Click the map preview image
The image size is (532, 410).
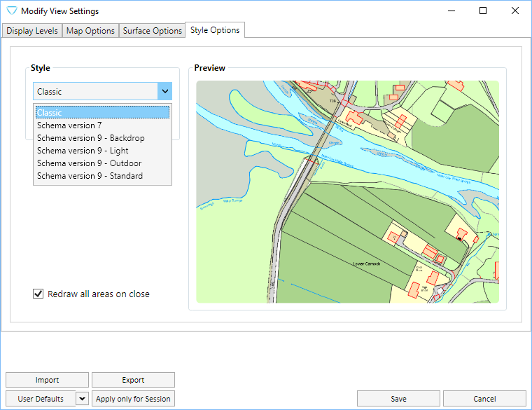coord(347,192)
